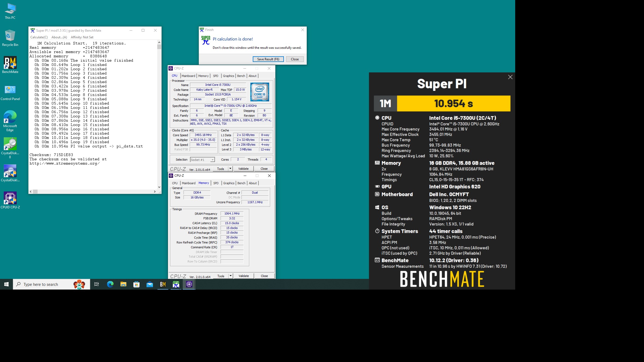Click scroll-right arrow in Super PI log

click(155, 191)
